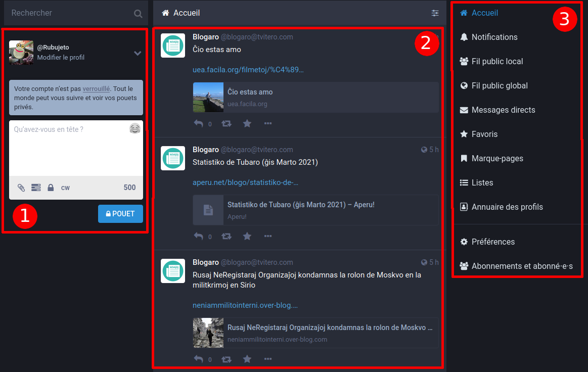Favorite the 'Ĉio estas amo' post

coord(247,123)
